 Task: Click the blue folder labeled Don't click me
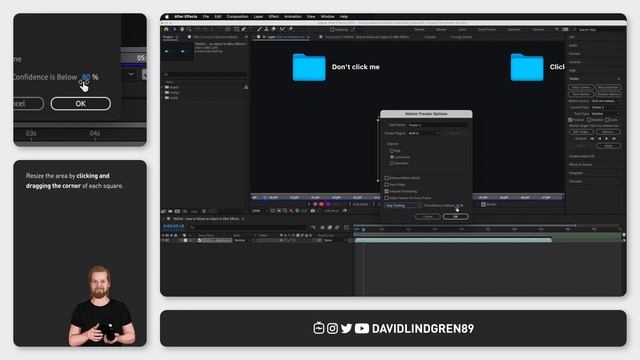coord(309,67)
